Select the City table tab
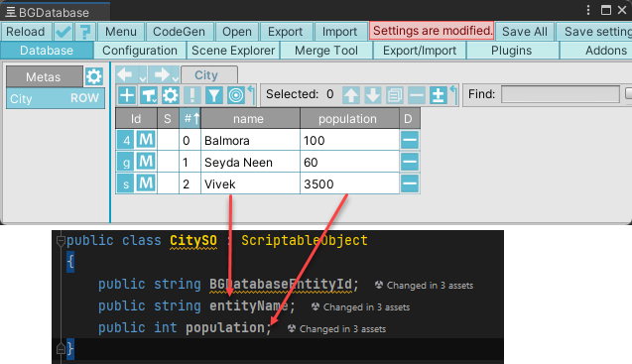632x364 pixels. point(209,75)
